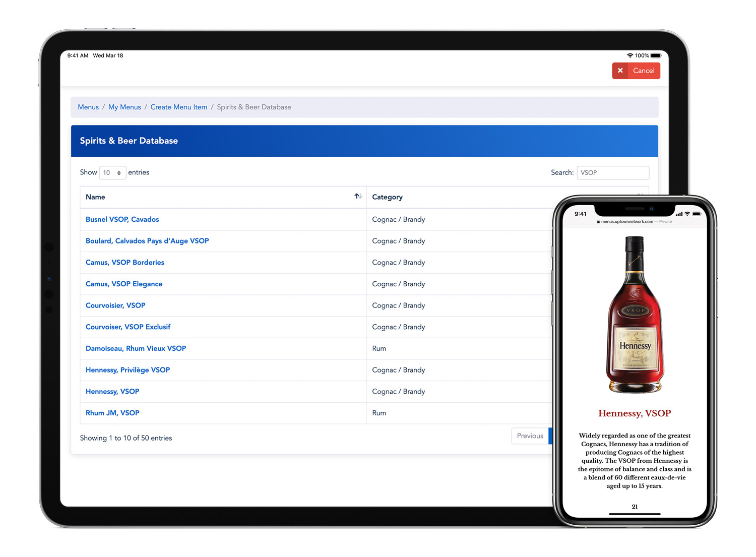
Task: Tap page number 21 on phone
Action: click(635, 507)
